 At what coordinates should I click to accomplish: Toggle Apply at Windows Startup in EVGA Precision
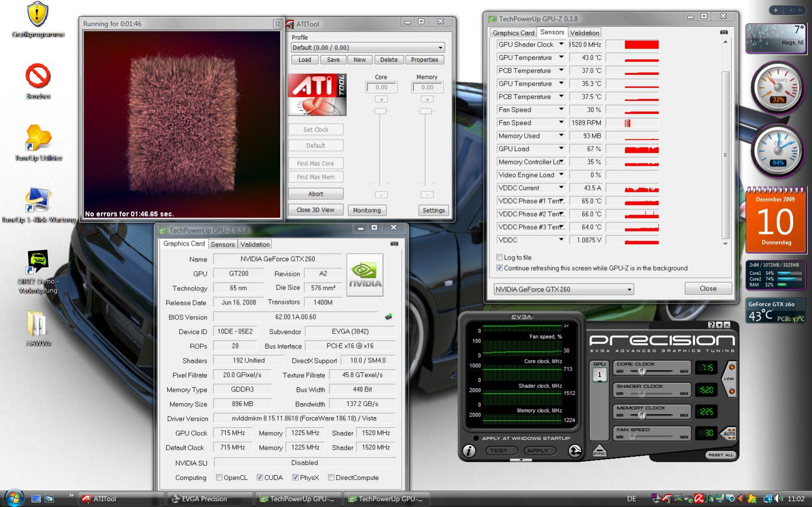476,438
